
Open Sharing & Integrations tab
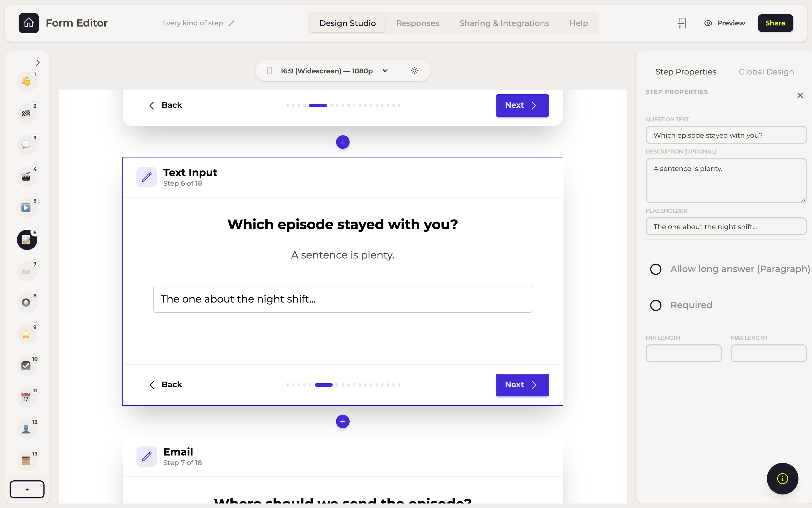tap(504, 23)
